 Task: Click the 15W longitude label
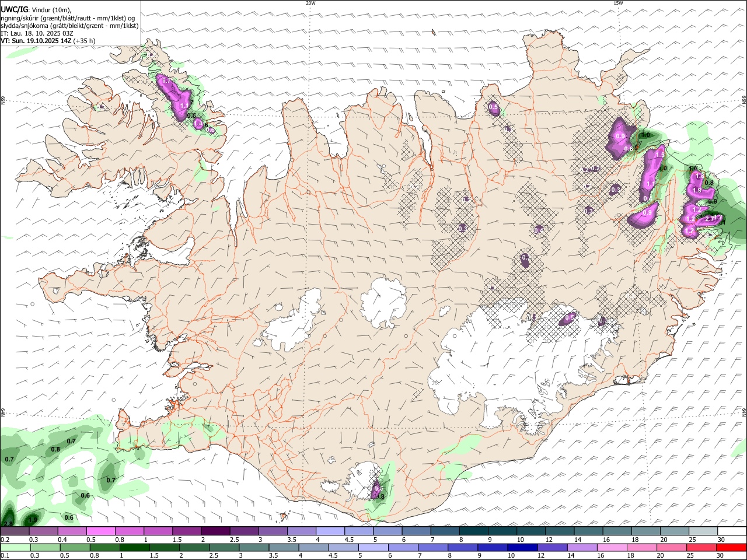click(x=618, y=3)
